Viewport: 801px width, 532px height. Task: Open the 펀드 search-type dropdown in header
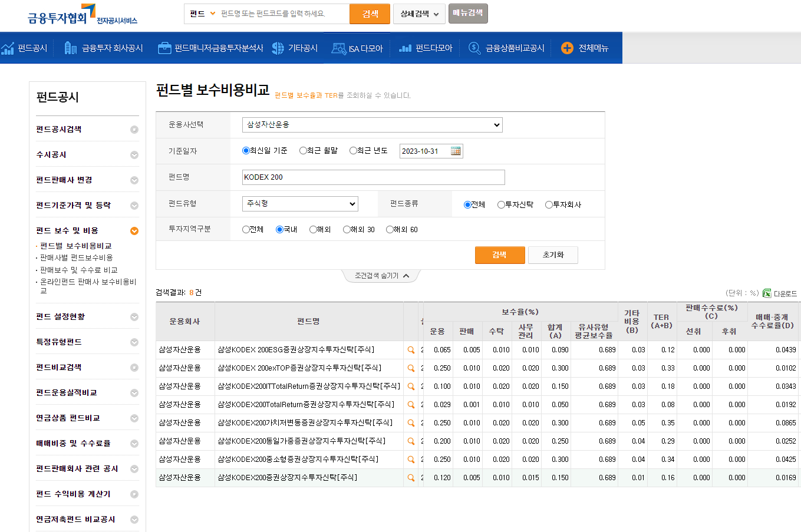pos(202,14)
